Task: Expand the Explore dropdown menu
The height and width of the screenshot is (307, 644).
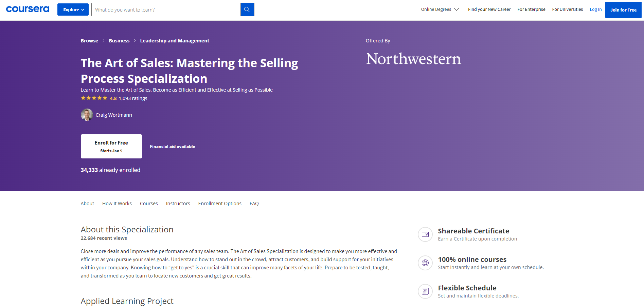Action: pos(73,9)
